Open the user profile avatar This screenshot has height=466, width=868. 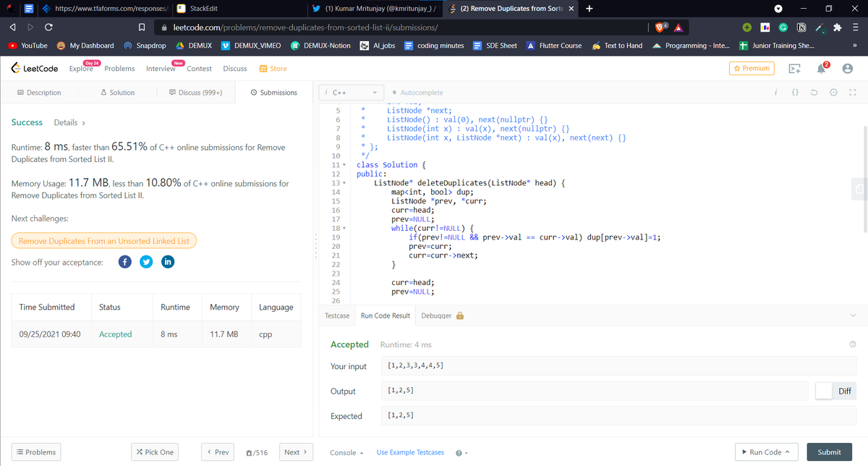(x=847, y=69)
